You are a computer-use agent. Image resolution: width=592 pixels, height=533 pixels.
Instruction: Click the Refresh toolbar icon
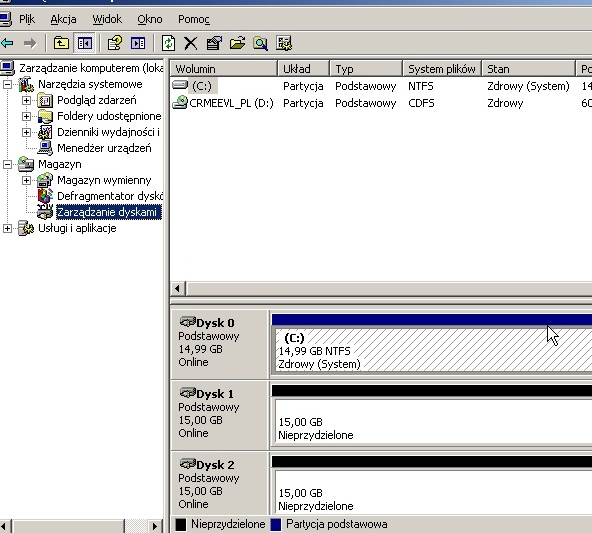[x=168, y=43]
